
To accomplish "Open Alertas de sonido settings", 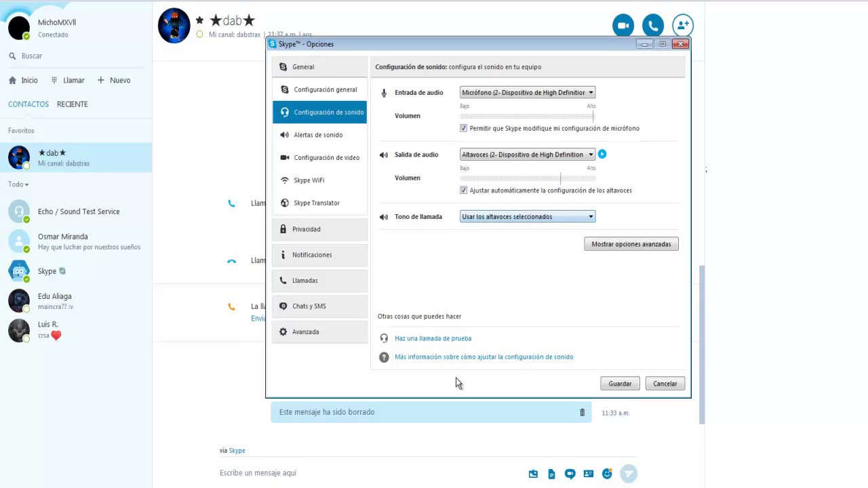I will tap(319, 135).
